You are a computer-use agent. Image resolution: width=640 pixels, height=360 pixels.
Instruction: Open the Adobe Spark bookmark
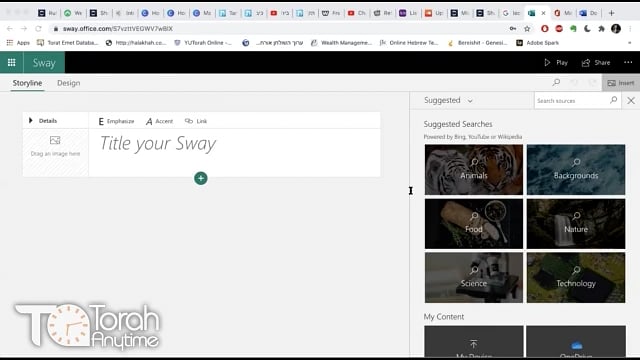coord(538,42)
